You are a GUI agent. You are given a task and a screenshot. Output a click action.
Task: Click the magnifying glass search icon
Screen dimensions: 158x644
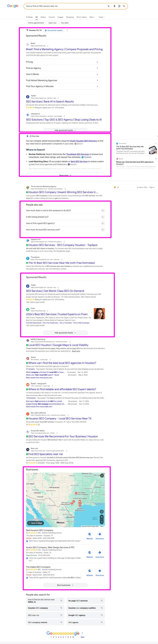(124, 6)
